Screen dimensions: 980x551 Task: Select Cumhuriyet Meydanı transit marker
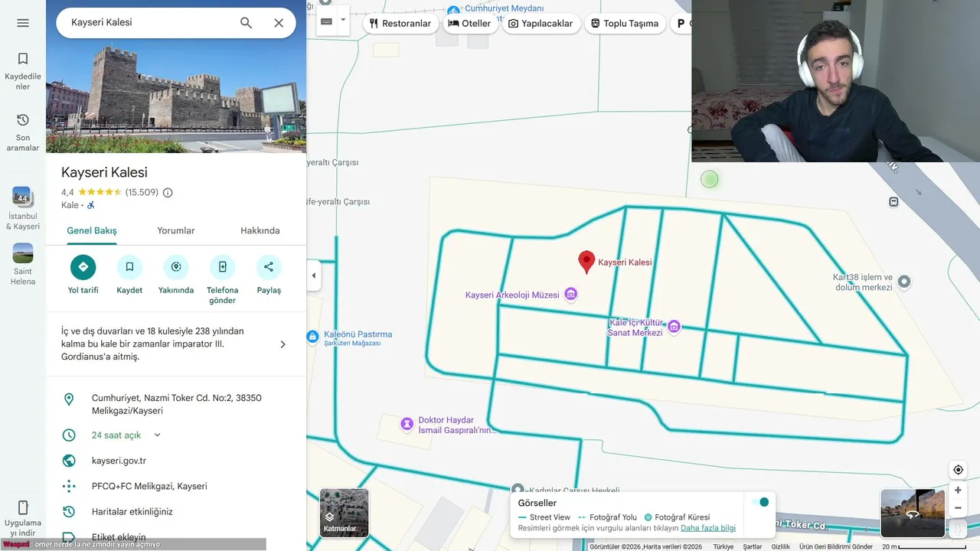[453, 11]
